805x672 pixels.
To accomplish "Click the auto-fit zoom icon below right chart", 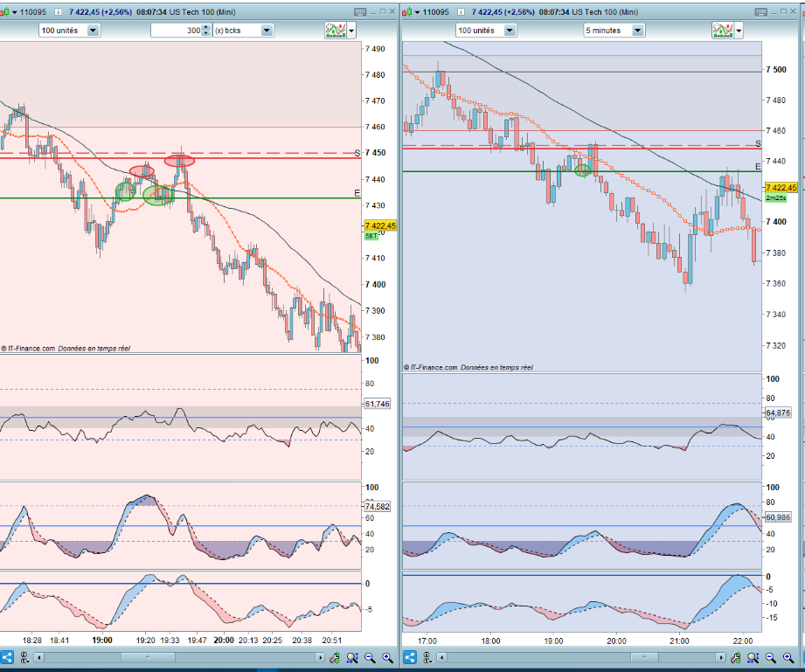I will 753,657.
